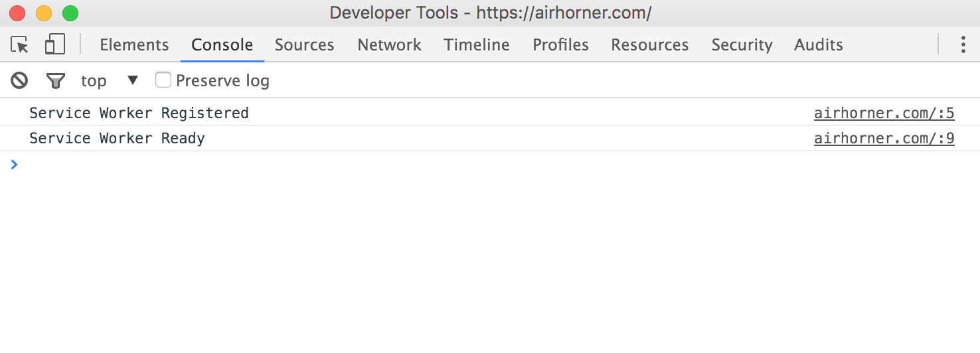This screenshot has width=980, height=353.
Task: Open the Resources tab
Action: click(x=650, y=45)
